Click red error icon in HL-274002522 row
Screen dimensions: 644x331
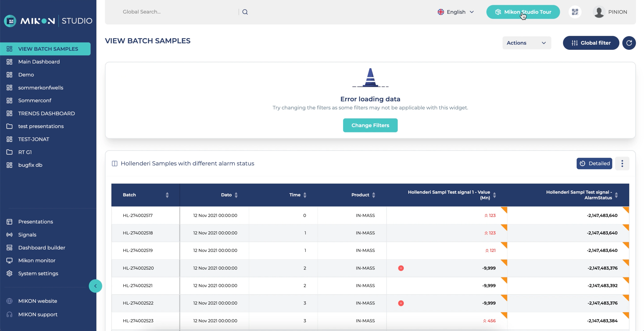pyautogui.click(x=401, y=303)
